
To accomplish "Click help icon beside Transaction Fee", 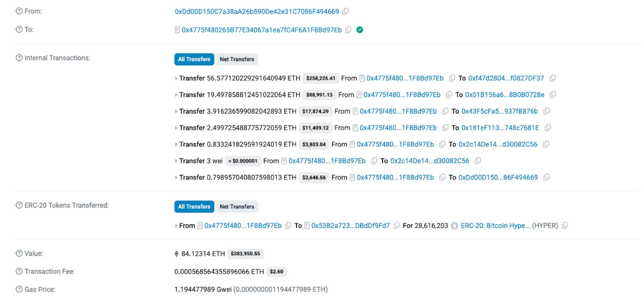I will pyautogui.click(x=19, y=272).
